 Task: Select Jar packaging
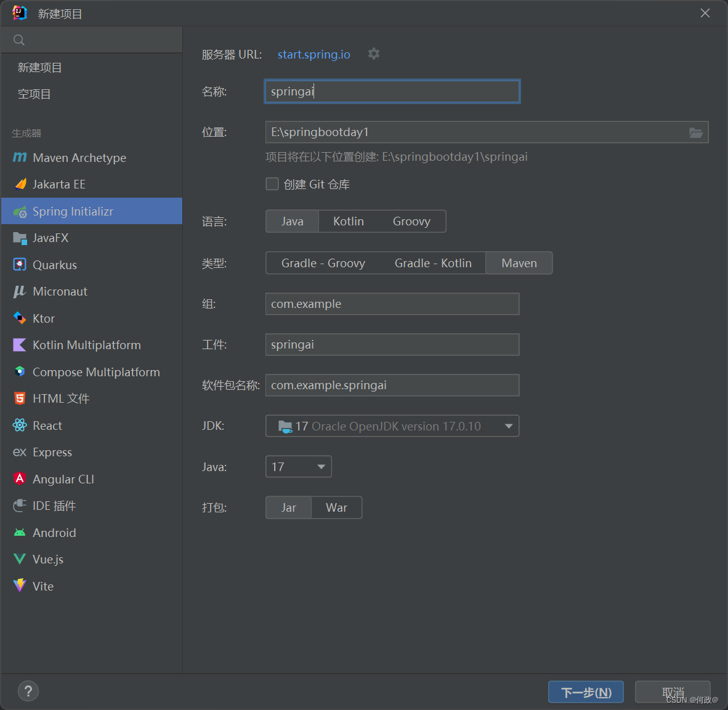pyautogui.click(x=288, y=507)
